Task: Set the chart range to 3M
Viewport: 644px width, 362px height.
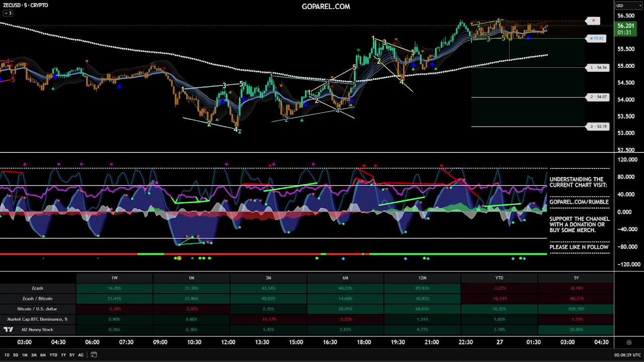Action: [x=34, y=355]
